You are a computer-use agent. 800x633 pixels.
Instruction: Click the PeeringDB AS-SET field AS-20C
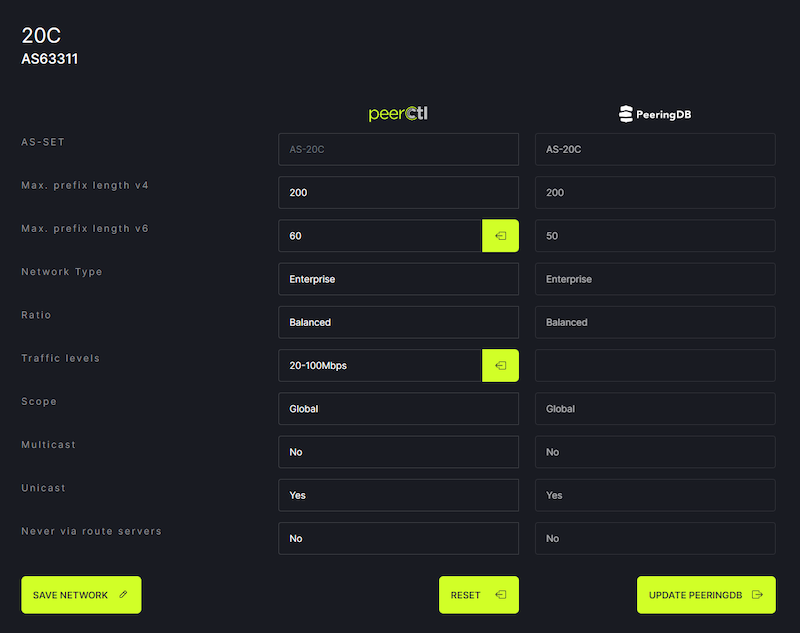click(655, 149)
